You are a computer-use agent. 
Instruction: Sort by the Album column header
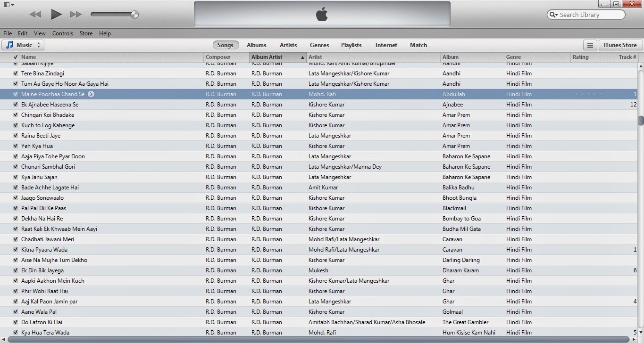click(x=472, y=57)
